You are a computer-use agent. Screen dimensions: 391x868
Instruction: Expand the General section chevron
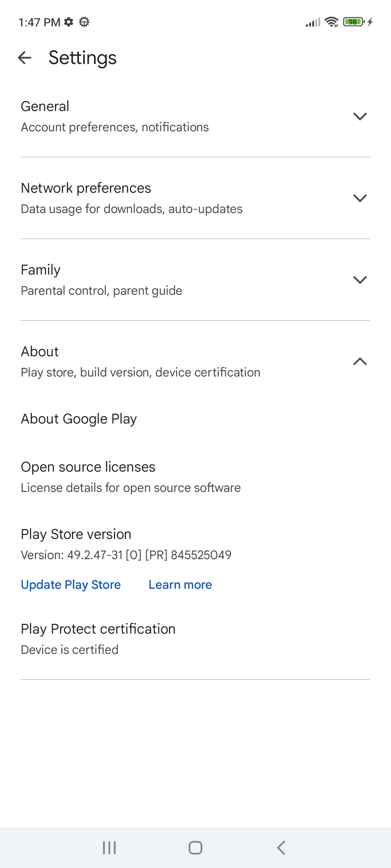tap(360, 116)
